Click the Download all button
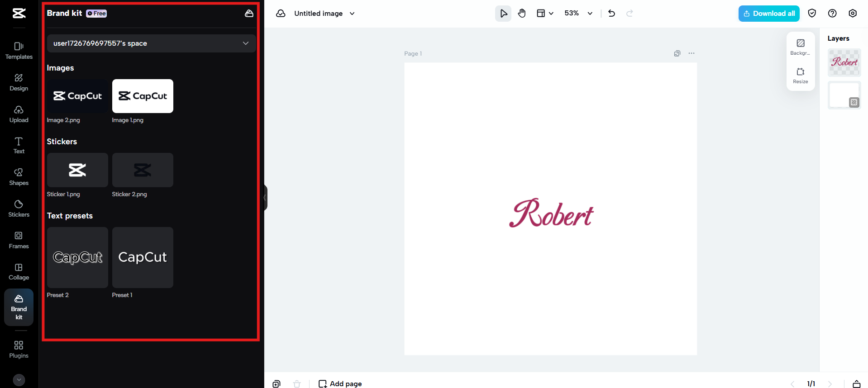 [769, 14]
